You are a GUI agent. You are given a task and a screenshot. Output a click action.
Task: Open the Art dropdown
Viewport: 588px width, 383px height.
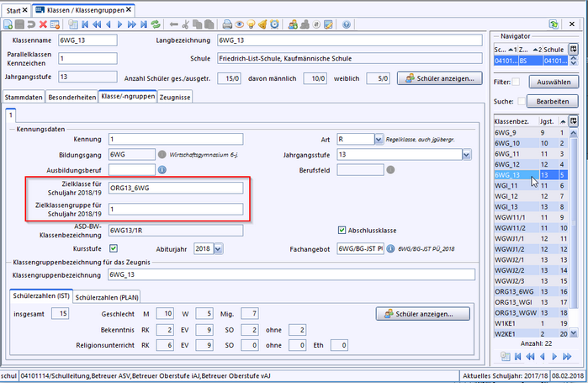tap(379, 139)
